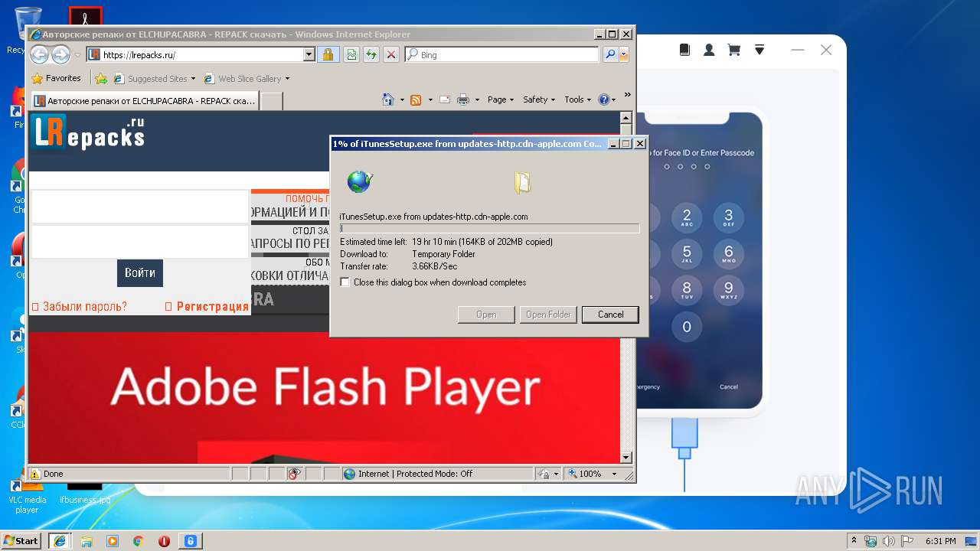Click the LRepacks.ru site logo
980x551 pixels.
click(x=87, y=132)
